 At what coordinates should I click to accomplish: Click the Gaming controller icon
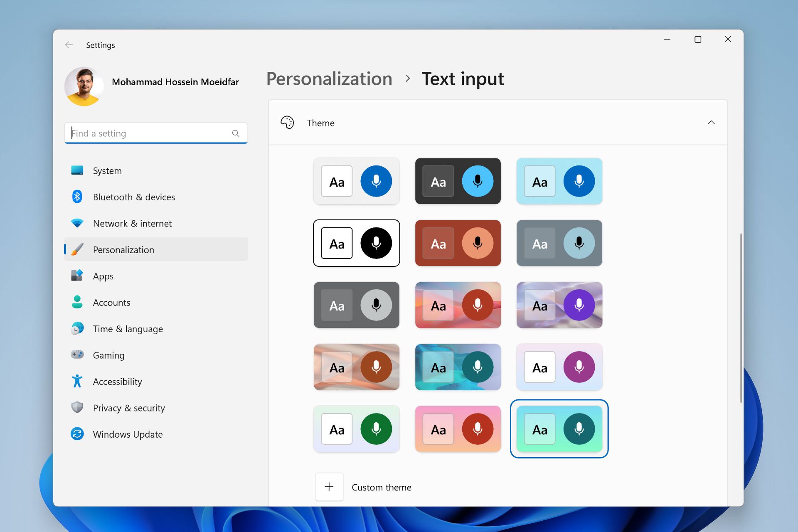tap(77, 355)
